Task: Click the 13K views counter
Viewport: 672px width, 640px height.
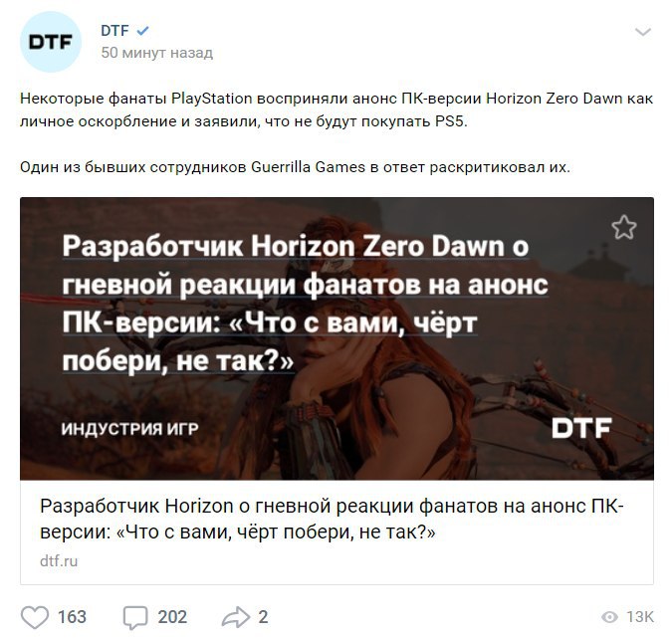Action: [640, 617]
